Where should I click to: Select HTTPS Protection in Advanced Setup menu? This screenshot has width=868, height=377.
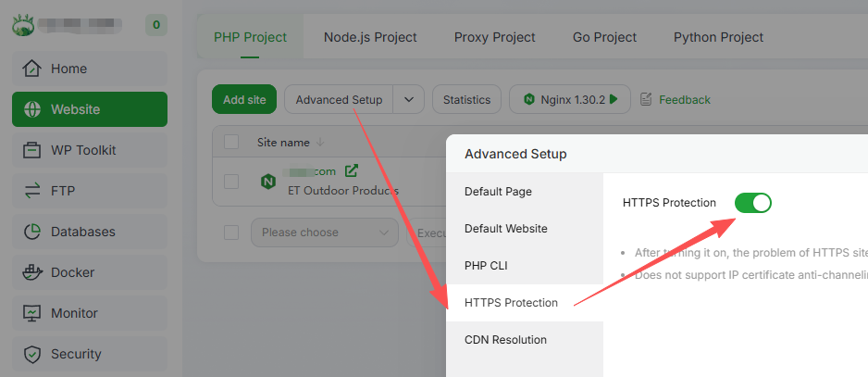[x=525, y=303]
